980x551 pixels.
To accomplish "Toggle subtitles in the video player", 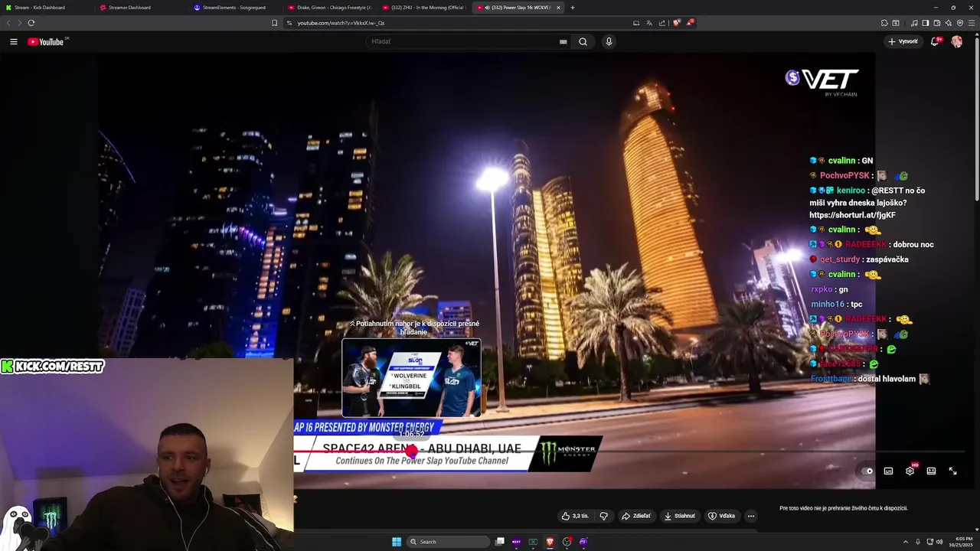I will (x=888, y=471).
